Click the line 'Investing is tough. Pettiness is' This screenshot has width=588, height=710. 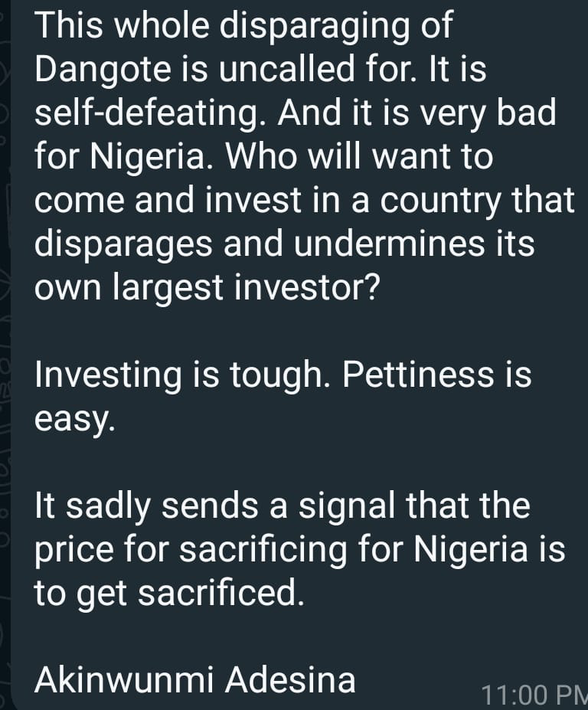(283, 375)
